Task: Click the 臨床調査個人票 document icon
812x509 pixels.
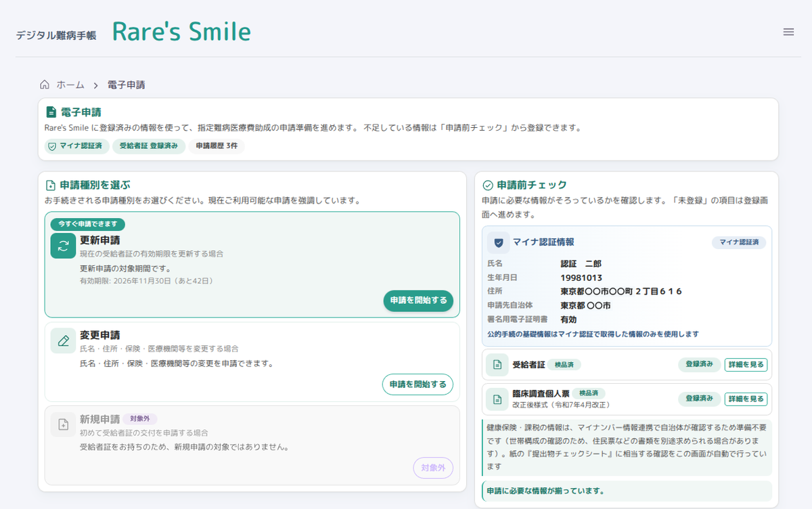Action: pyautogui.click(x=497, y=399)
